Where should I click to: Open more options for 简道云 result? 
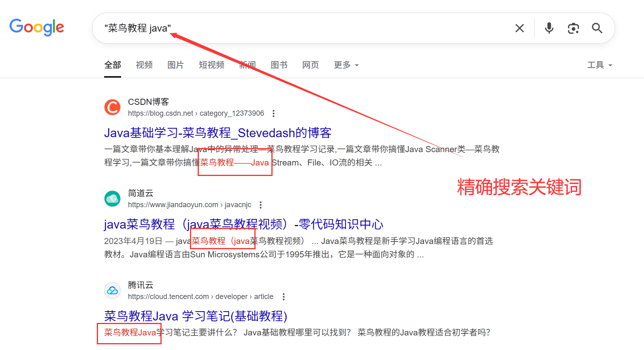coord(261,205)
